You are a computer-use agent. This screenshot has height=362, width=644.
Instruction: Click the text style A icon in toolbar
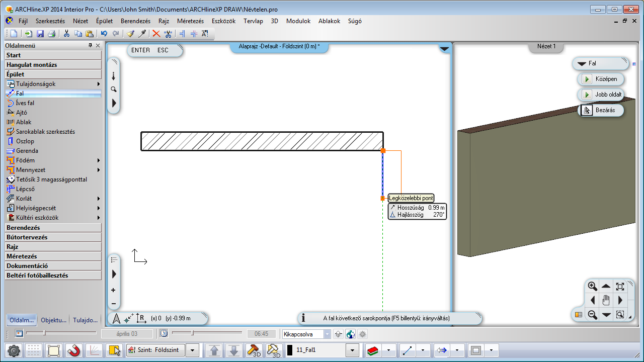coord(205,34)
